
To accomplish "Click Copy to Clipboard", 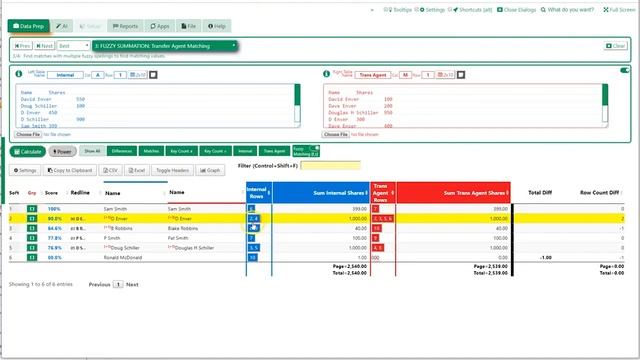I will [x=70, y=170].
